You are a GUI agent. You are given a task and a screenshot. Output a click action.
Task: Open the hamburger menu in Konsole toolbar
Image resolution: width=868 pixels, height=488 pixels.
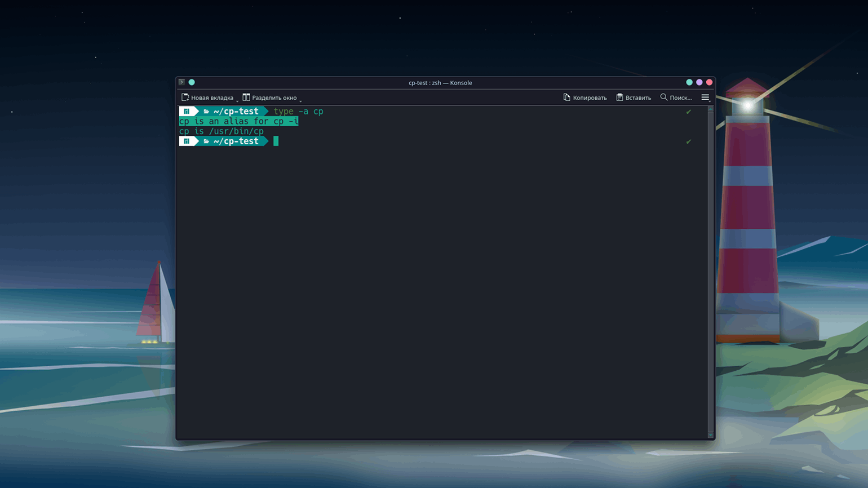point(705,97)
